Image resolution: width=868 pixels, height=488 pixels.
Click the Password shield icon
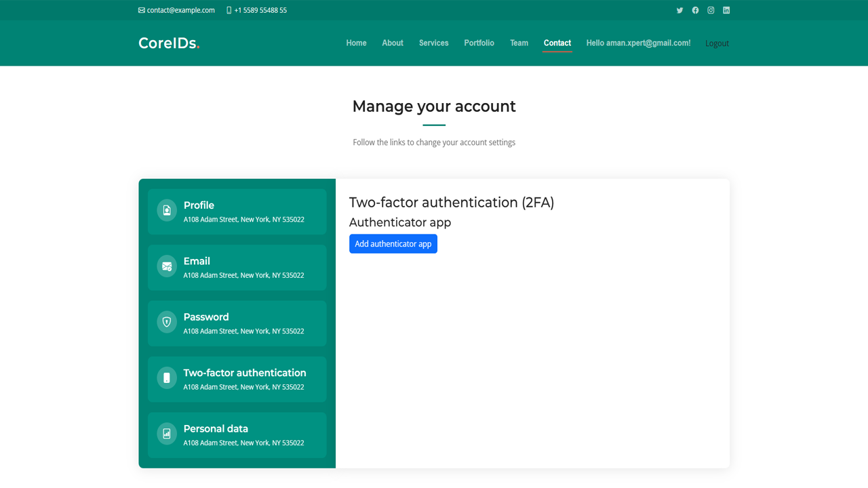[167, 322]
